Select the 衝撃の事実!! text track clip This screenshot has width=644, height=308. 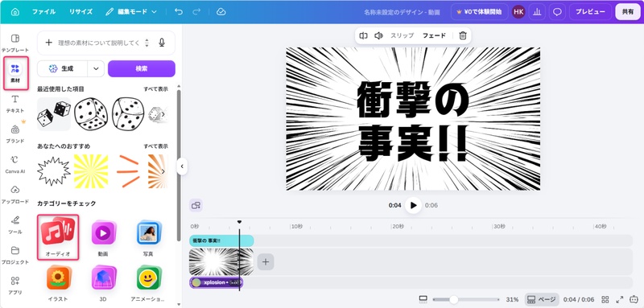pos(221,240)
